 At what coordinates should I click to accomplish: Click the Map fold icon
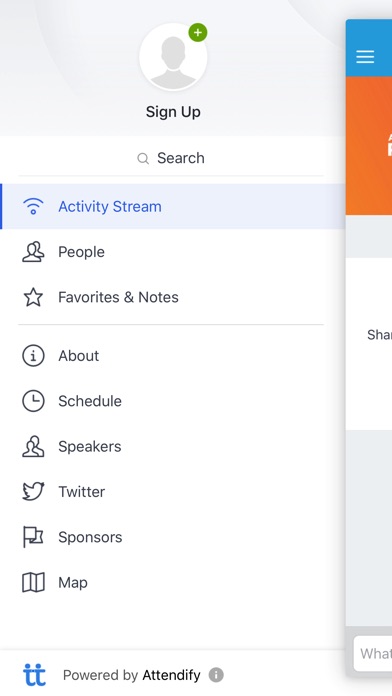tap(33, 582)
